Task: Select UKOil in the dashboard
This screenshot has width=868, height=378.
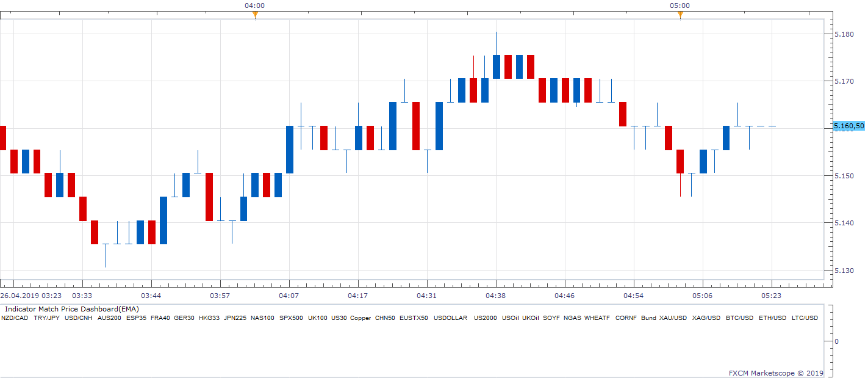Action: tap(531, 318)
